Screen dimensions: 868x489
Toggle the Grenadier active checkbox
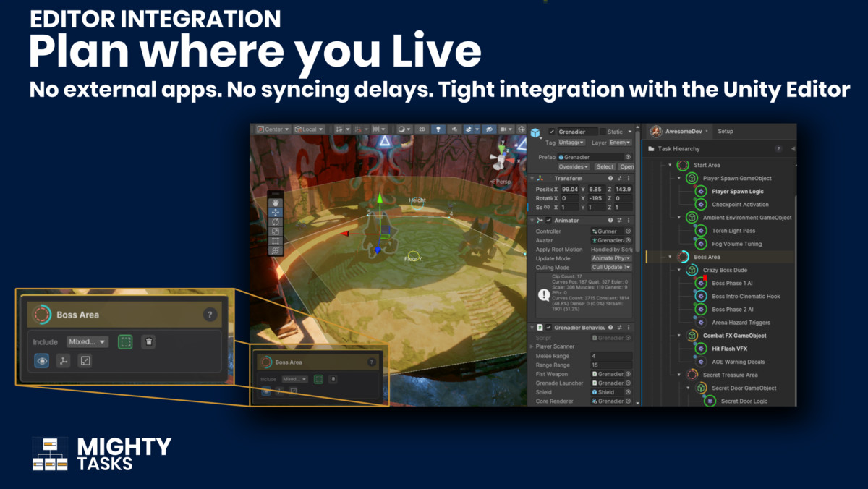[552, 132]
